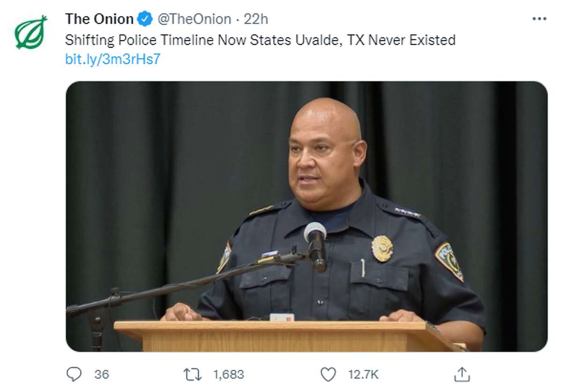Viewport: 562px width, 392px height.
Task: View the 12.7K likes count
Action: pyautogui.click(x=363, y=375)
